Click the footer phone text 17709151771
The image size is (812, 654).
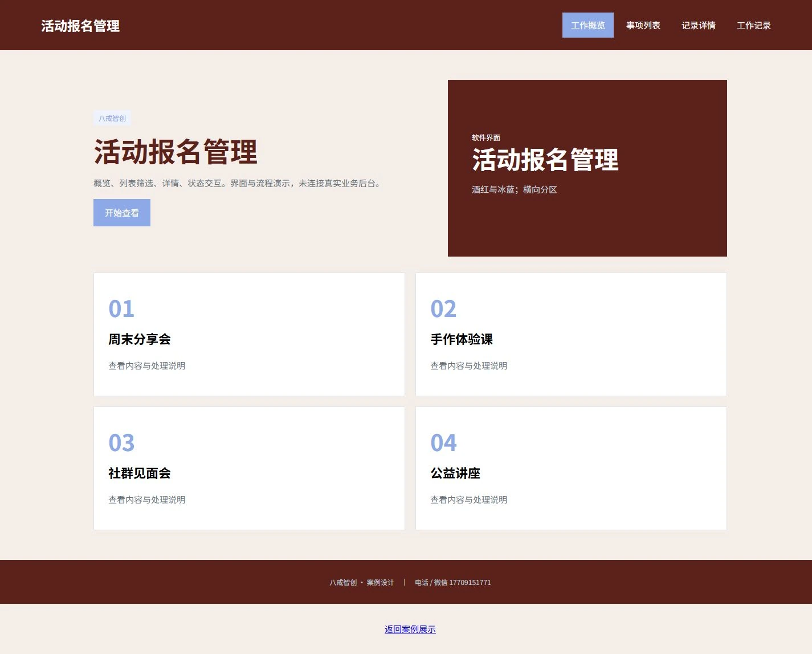click(470, 583)
